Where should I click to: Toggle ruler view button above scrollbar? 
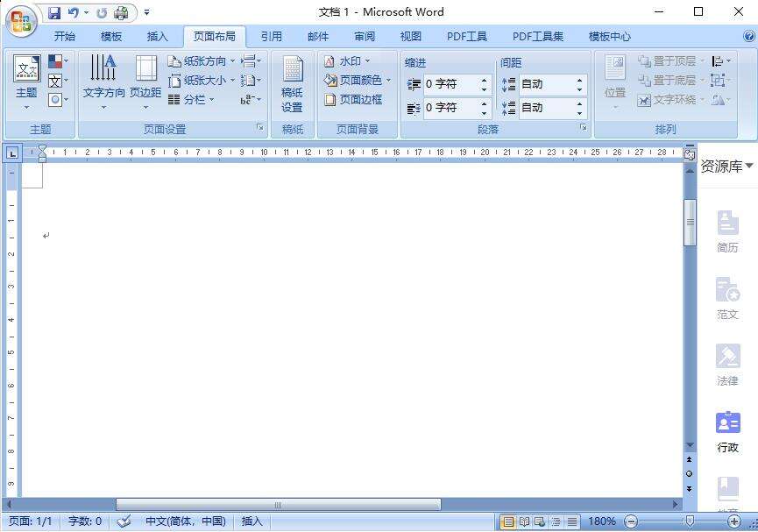pos(690,153)
